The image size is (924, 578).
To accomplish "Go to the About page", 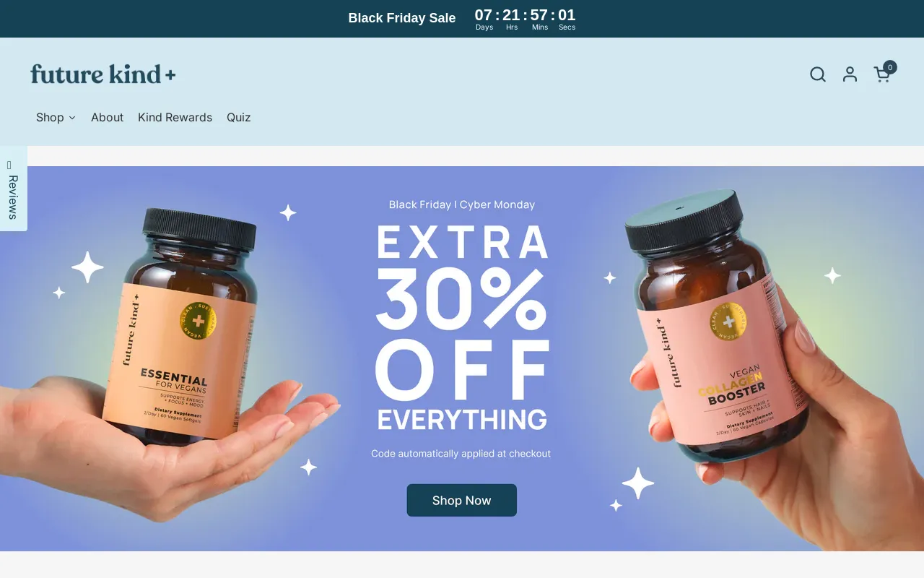I will [107, 117].
